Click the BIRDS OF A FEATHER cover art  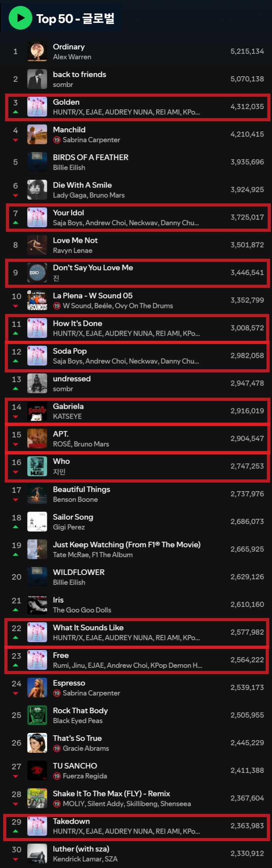pyautogui.click(x=37, y=162)
